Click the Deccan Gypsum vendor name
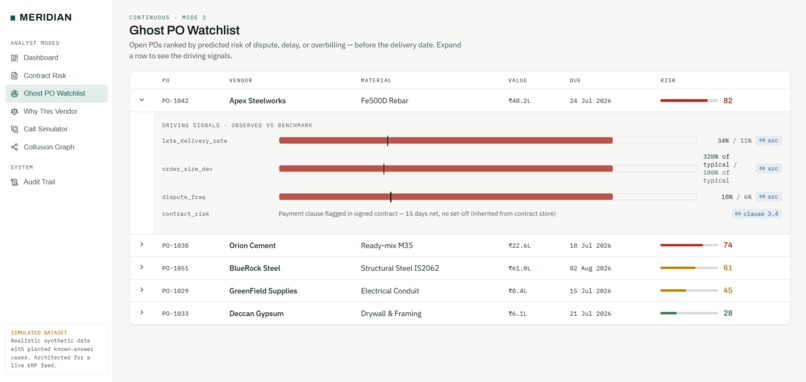Image resolution: width=806 pixels, height=382 pixels. point(256,313)
